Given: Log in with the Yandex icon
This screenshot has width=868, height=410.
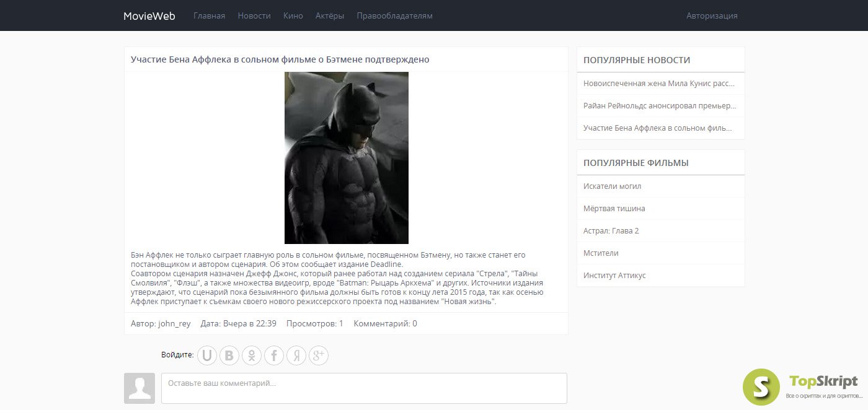Looking at the screenshot, I should 296,355.
